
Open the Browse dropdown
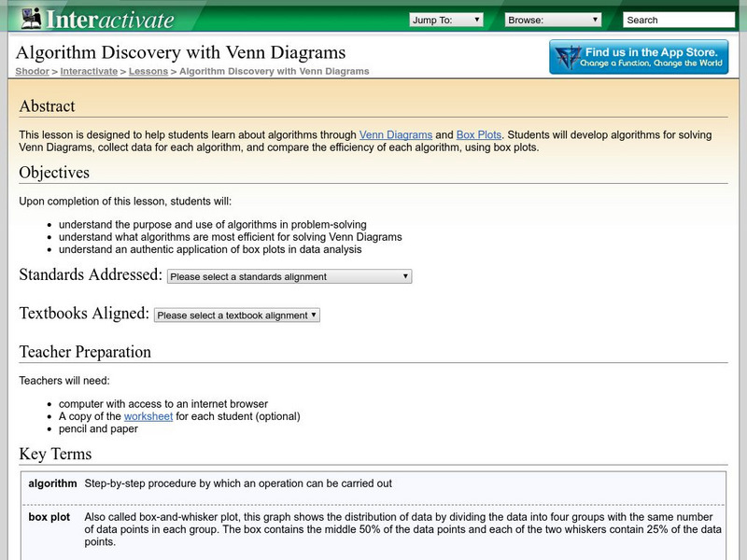point(553,20)
